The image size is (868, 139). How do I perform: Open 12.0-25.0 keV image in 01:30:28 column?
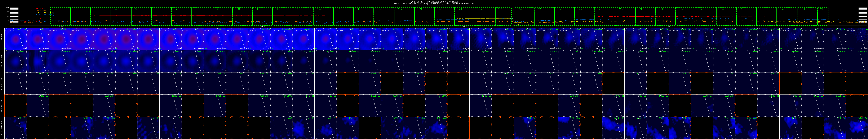[38, 83]
